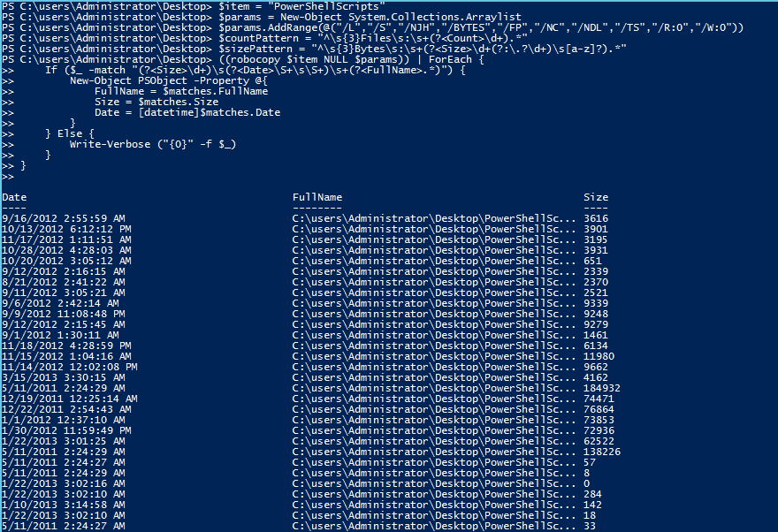Click the Write-Verbose statement

click(153, 144)
